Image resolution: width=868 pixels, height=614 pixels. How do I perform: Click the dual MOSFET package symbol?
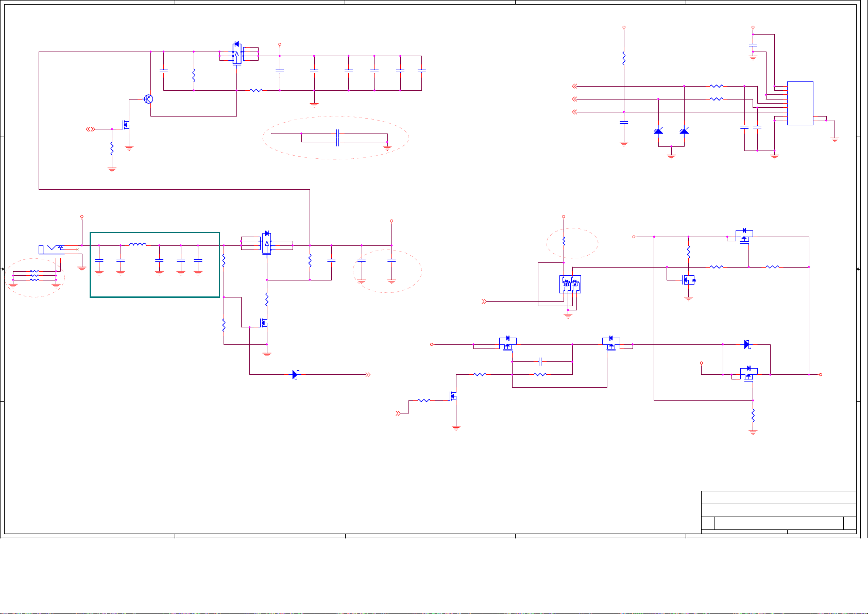(x=570, y=284)
